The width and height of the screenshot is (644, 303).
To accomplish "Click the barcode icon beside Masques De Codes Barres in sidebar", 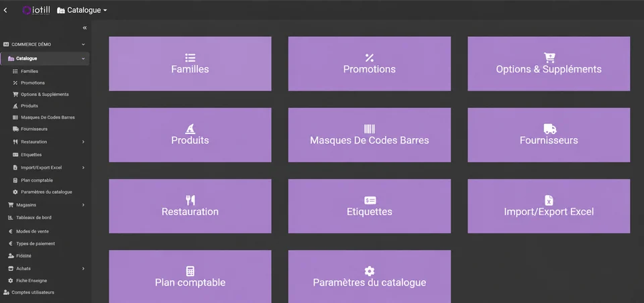I will pyautogui.click(x=15, y=117).
